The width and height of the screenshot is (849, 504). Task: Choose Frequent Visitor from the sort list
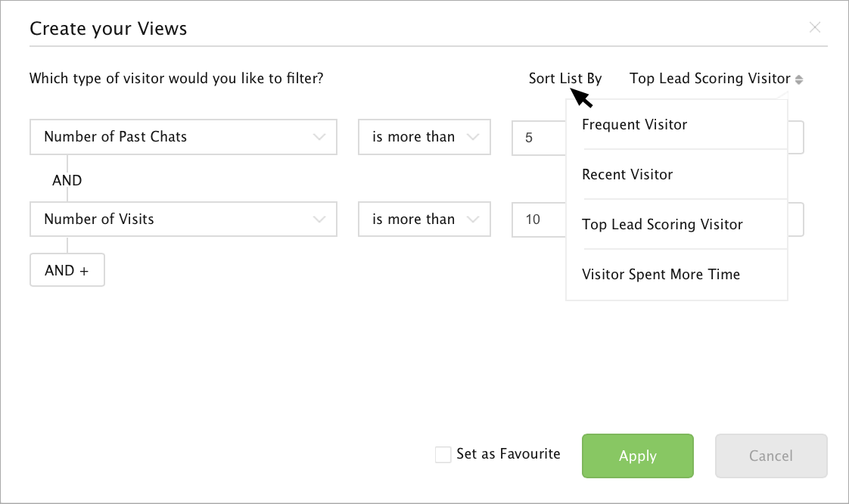click(x=634, y=125)
